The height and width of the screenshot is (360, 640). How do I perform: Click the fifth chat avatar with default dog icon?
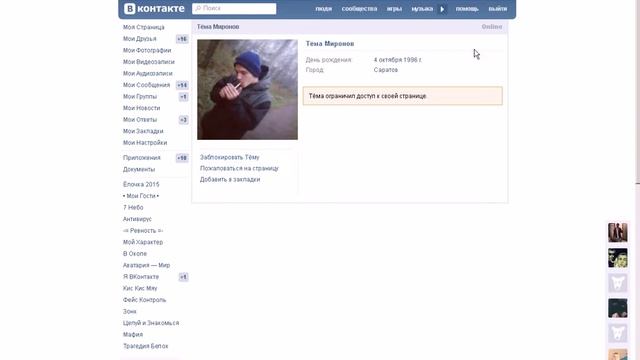tap(618, 333)
